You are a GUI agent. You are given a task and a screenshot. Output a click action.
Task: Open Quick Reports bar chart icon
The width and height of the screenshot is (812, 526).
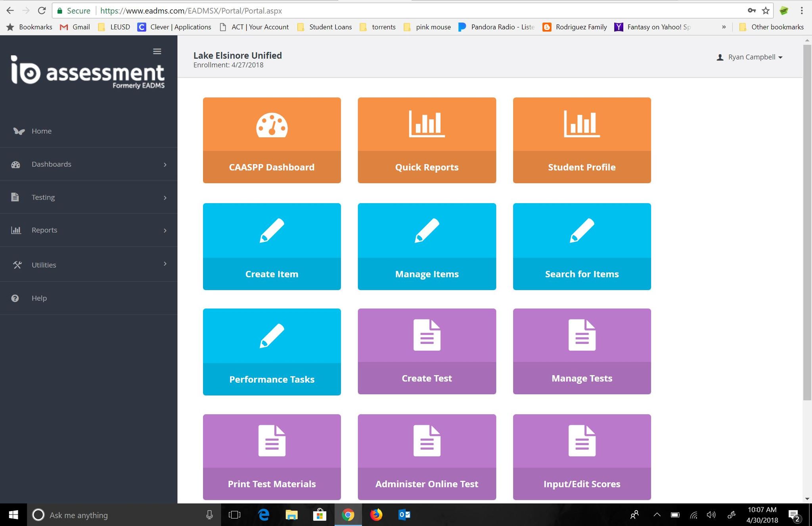point(427,124)
